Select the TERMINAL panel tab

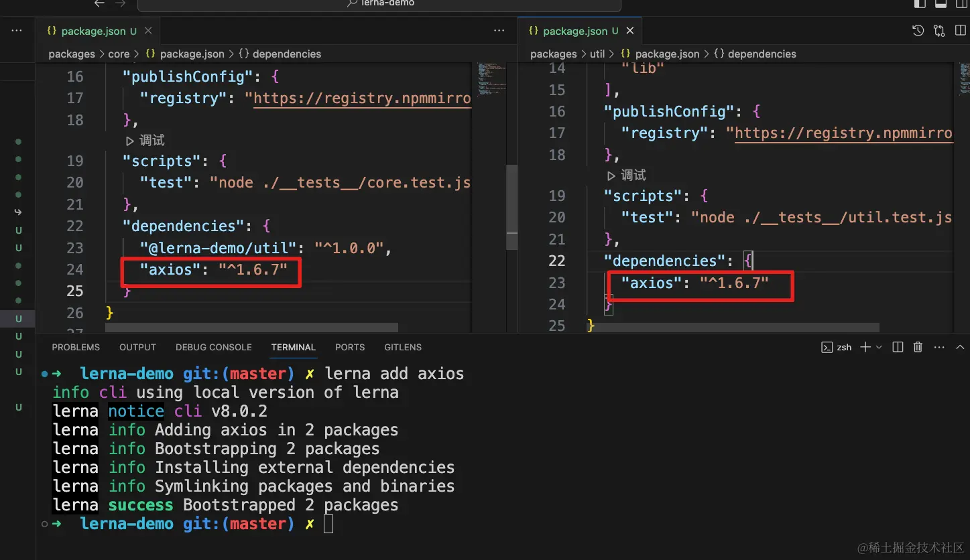click(293, 347)
